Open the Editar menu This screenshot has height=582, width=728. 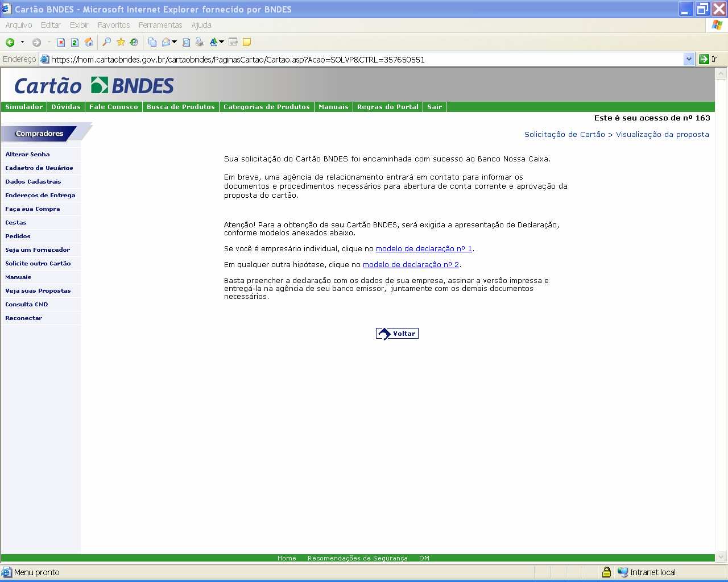(x=51, y=25)
